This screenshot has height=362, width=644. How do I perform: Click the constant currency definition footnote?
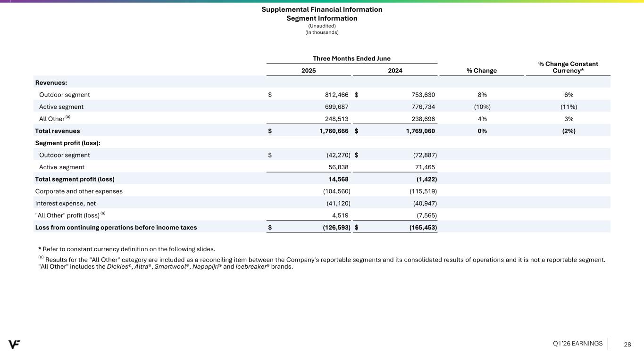pyautogui.click(x=126, y=249)
